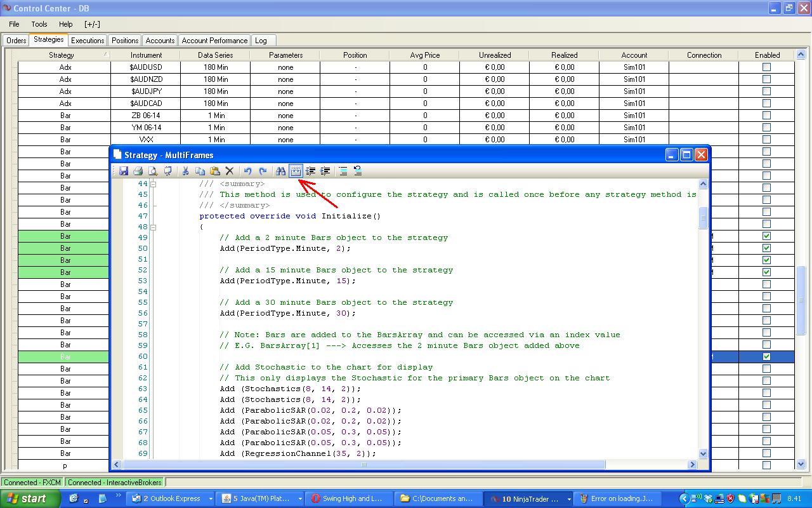The width and height of the screenshot is (812, 508).
Task: Click the code editor horizontal scrollbar thumb
Action: click(x=365, y=465)
